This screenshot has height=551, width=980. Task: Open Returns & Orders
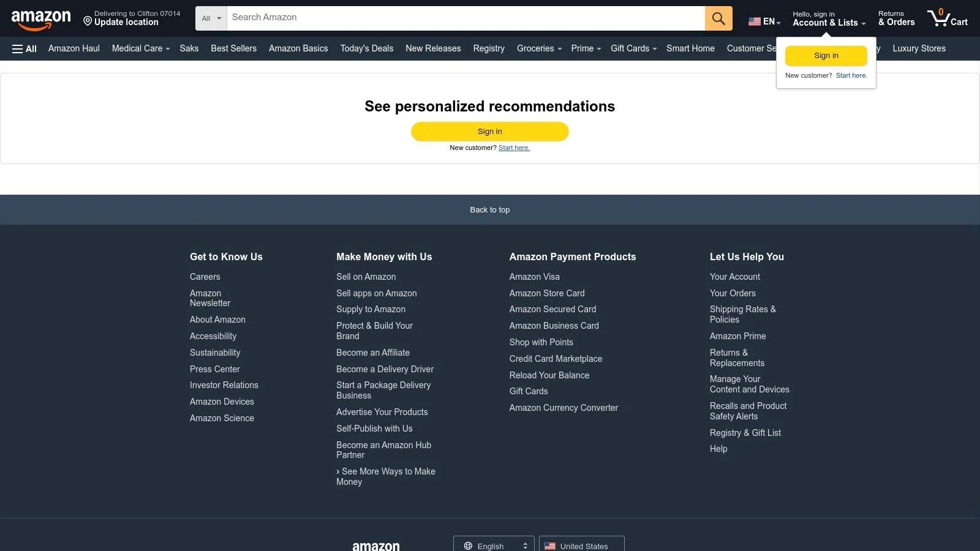coord(896,18)
